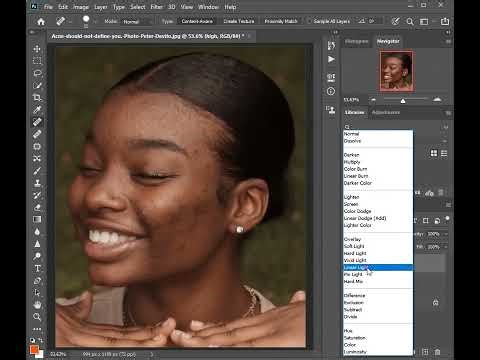Switch Libraries to list view
Screen dimensions: 480x360
(x=444, y=153)
